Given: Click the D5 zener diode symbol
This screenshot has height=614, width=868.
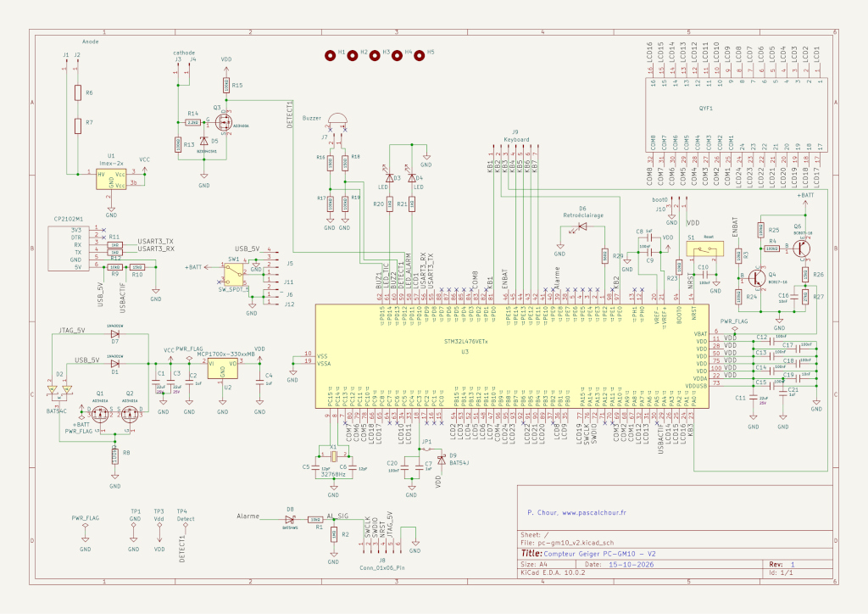Looking at the screenshot, I should [x=203, y=141].
